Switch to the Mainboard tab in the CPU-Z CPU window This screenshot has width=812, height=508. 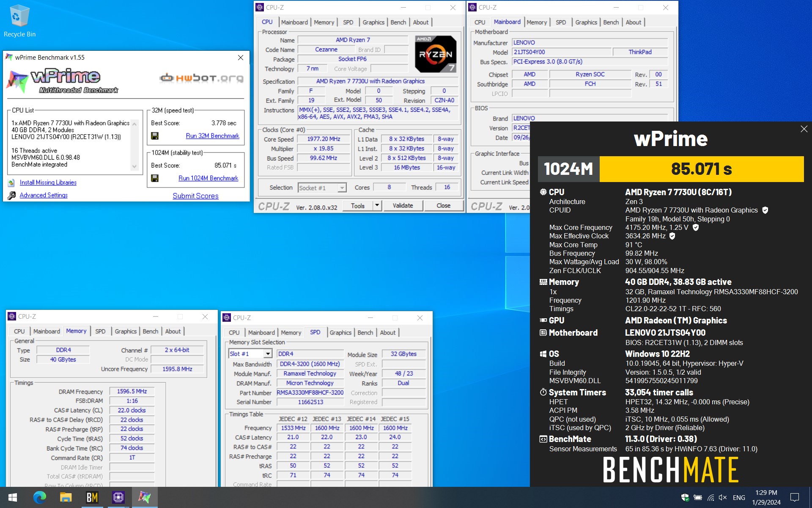294,22
